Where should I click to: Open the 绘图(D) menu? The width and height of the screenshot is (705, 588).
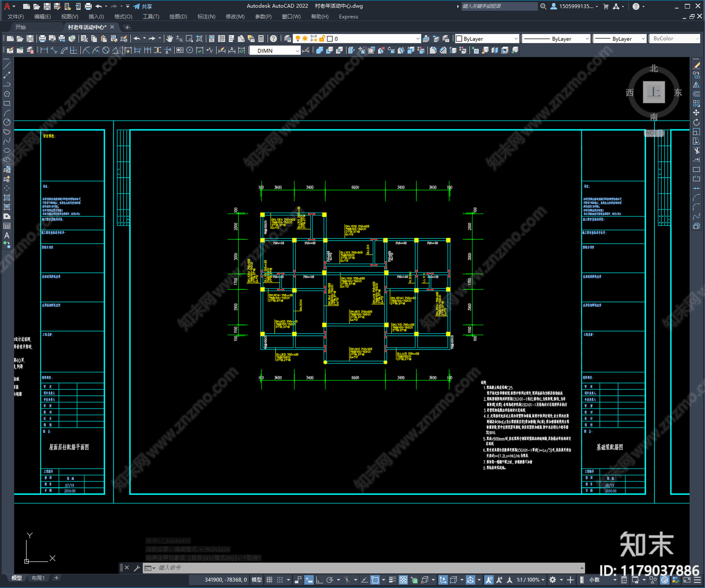178,17
